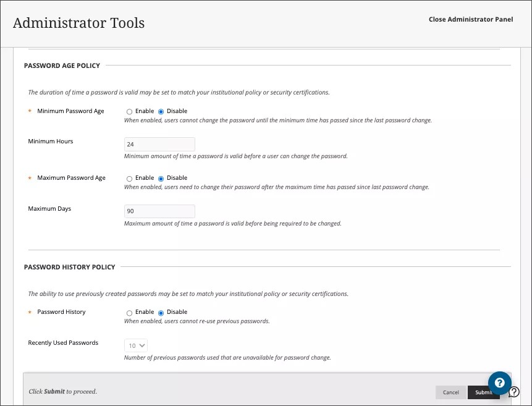Image resolution: width=532 pixels, height=406 pixels.
Task: Open the blue floating help icon
Action: 499,383
